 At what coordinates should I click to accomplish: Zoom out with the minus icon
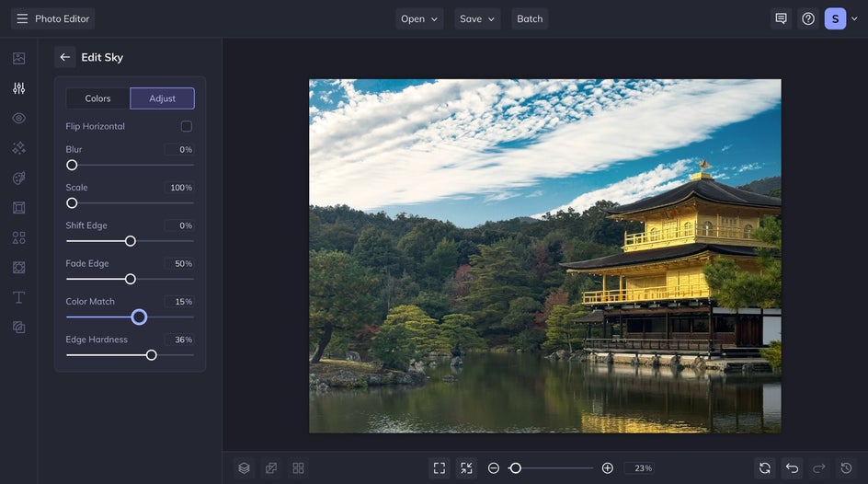coord(493,468)
